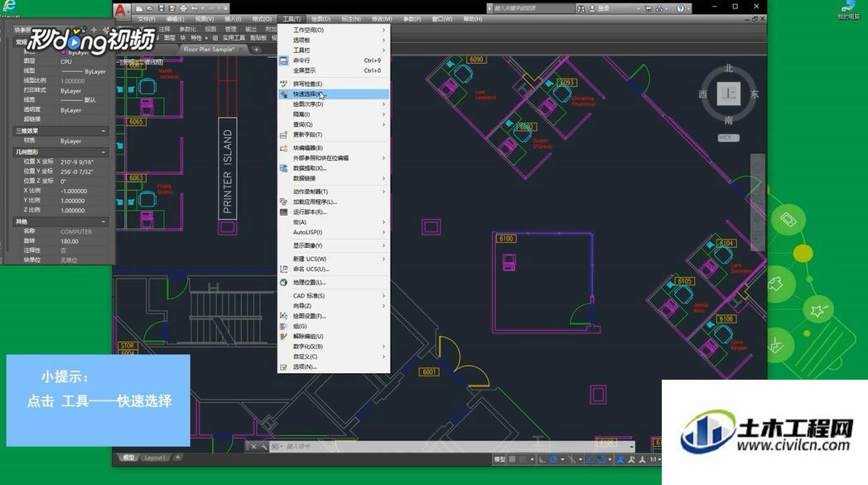The height and width of the screenshot is (485, 868).
Task: Choose 运行脚本(R) entry
Action: pyautogui.click(x=334, y=211)
